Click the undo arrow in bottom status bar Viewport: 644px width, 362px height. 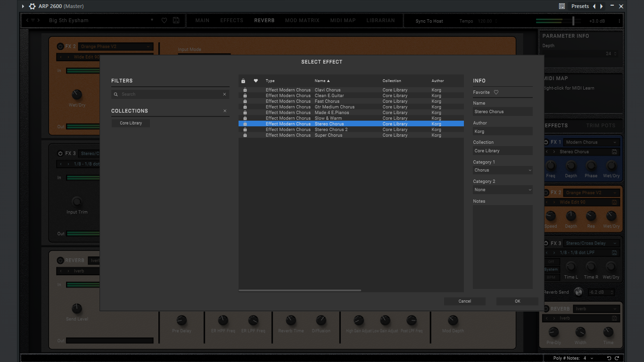tap(609, 358)
